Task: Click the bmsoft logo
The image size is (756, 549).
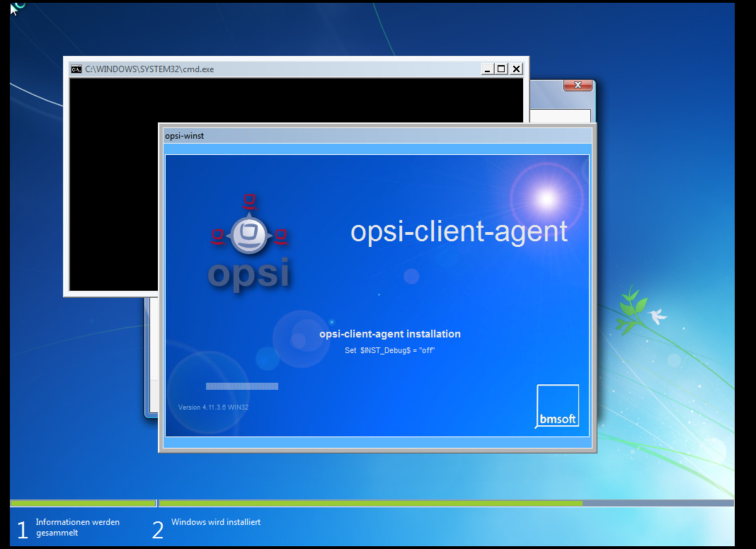Action: tap(557, 406)
